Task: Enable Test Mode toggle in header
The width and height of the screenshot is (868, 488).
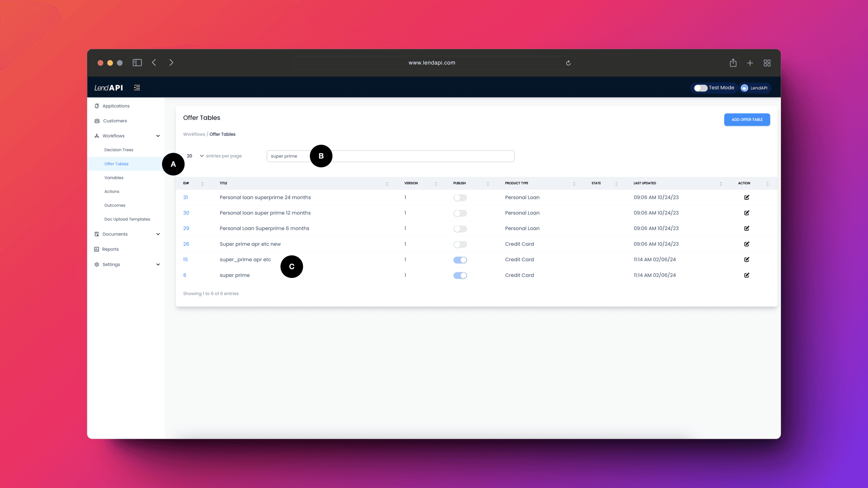Action: coord(700,88)
